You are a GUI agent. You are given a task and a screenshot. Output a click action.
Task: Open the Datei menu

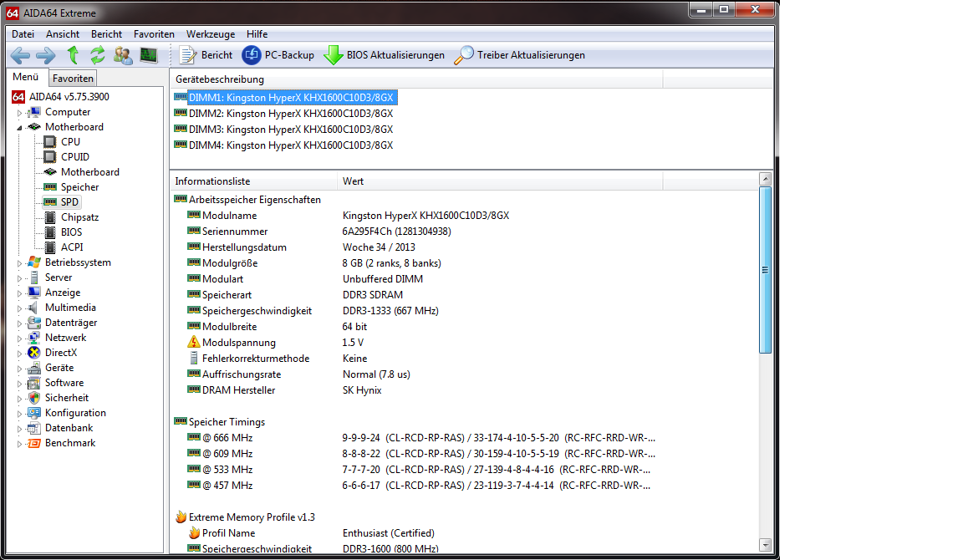23,34
